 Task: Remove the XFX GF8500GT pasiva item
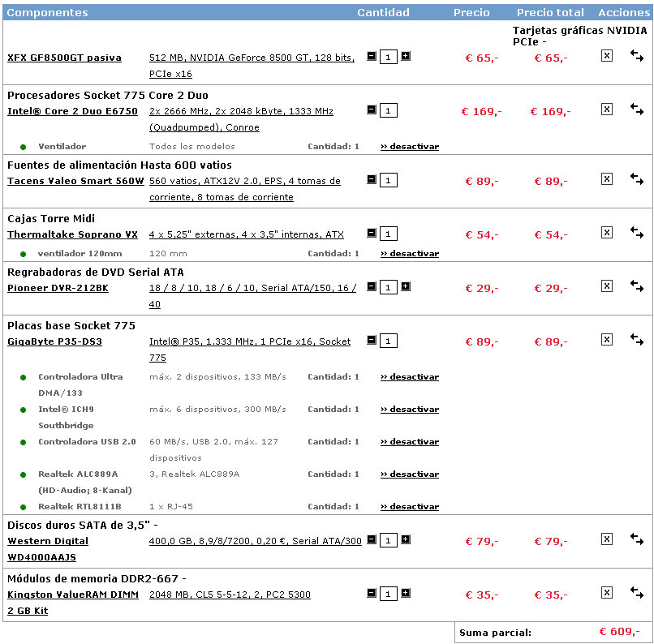pyautogui.click(x=606, y=55)
